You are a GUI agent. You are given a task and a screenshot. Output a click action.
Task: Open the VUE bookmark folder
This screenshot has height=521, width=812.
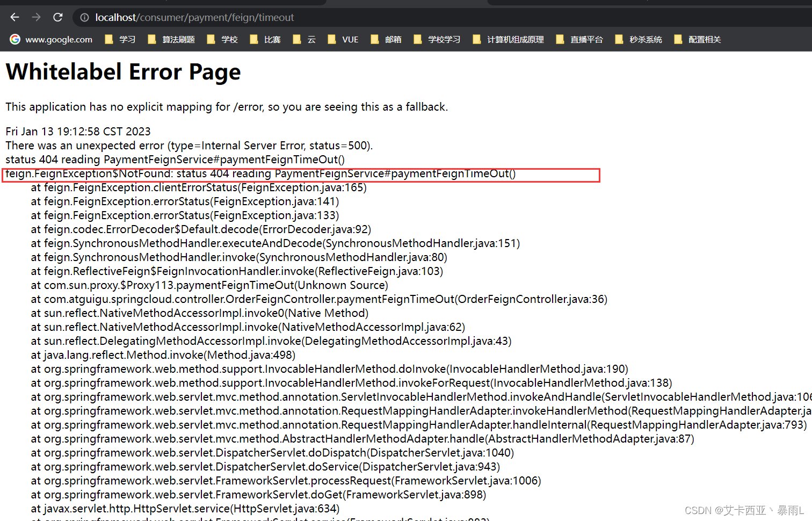[343, 39]
